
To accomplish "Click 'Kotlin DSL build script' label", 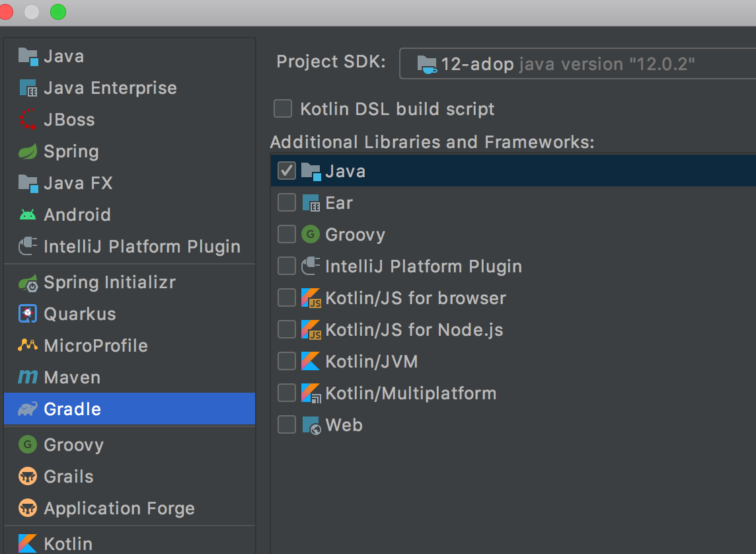I will [397, 109].
